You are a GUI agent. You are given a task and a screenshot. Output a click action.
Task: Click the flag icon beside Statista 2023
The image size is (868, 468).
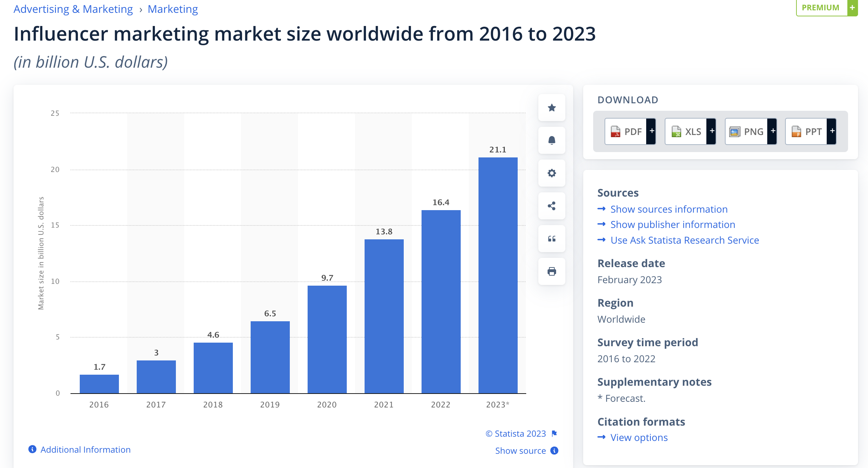(x=554, y=433)
